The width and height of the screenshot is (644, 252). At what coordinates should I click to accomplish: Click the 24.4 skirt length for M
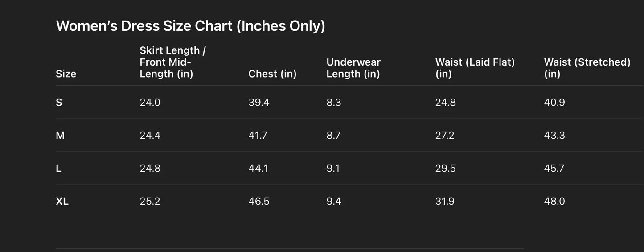point(150,135)
